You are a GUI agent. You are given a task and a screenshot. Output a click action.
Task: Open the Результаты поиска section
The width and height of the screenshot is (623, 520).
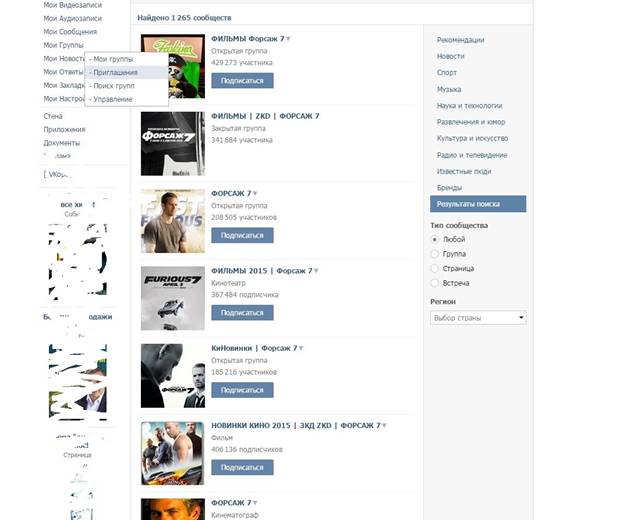[x=478, y=204]
